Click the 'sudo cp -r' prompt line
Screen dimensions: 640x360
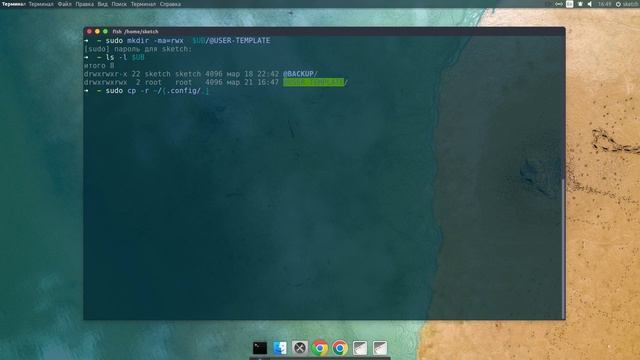coord(147,91)
